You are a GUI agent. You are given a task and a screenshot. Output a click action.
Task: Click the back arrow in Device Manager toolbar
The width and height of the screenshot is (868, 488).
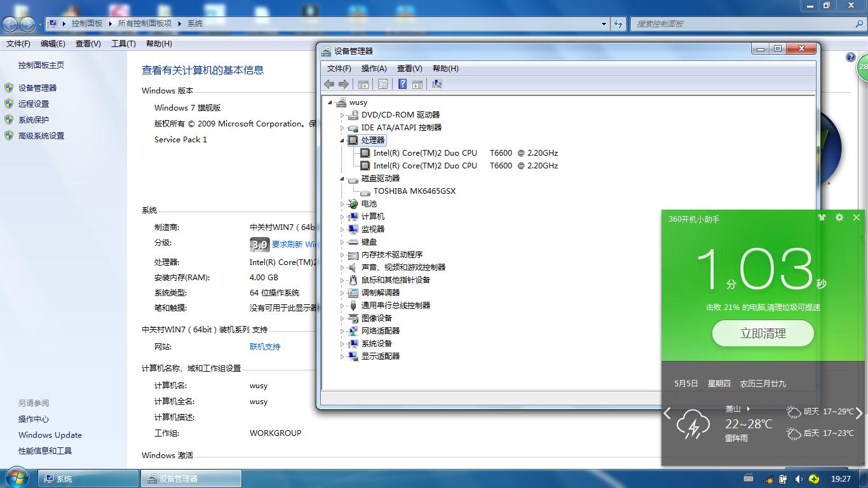tap(329, 84)
